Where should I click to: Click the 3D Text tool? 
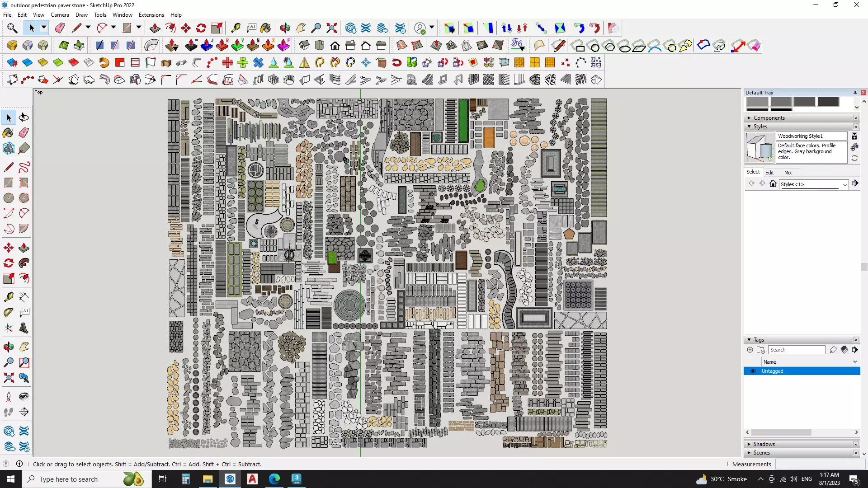click(24, 328)
